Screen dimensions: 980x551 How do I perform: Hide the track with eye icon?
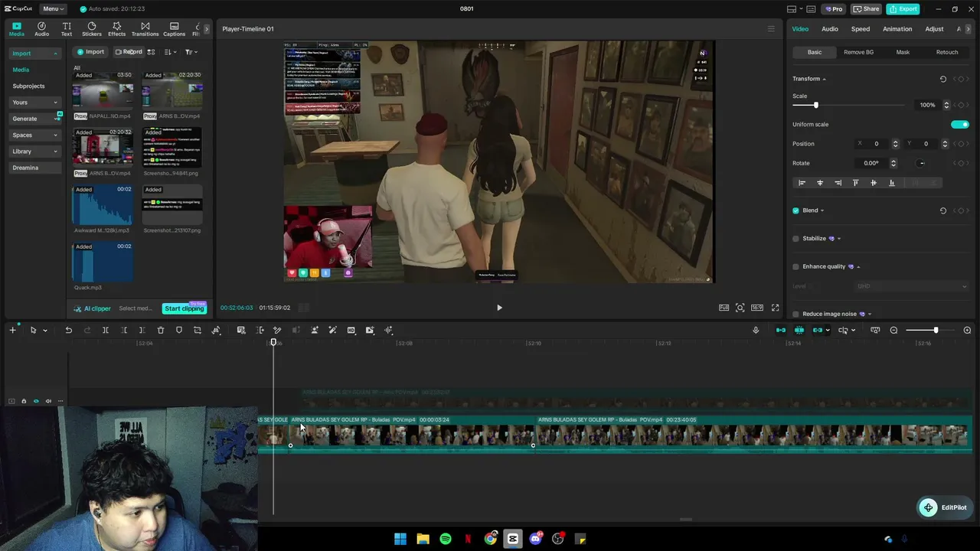(x=36, y=401)
